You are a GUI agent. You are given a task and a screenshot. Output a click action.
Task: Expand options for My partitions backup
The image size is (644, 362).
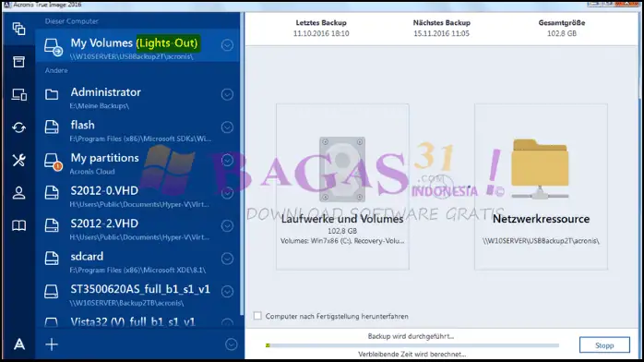(x=227, y=161)
